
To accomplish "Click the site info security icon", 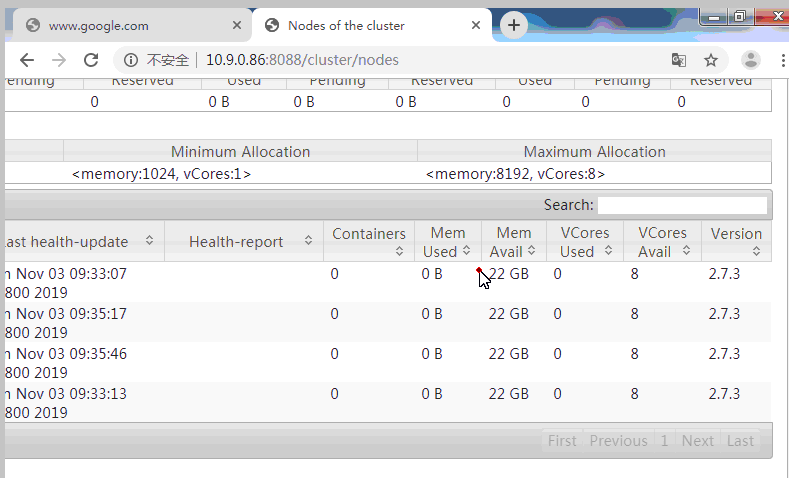I will (130, 60).
